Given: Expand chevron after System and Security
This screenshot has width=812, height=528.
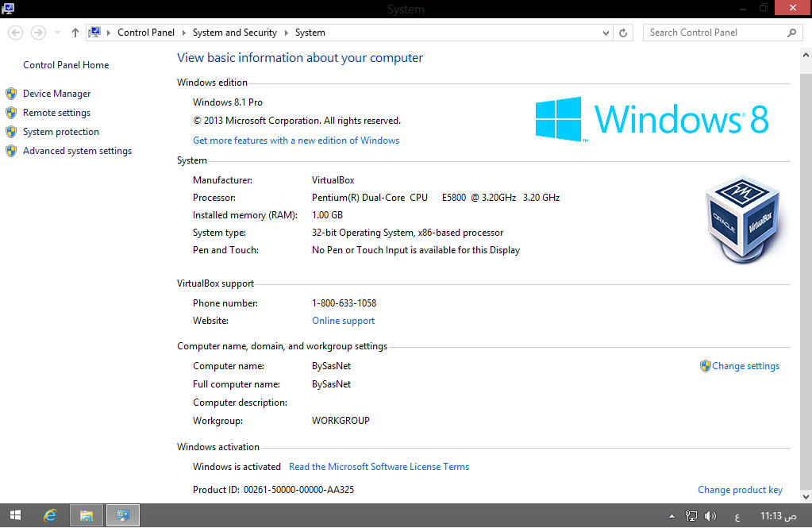Looking at the screenshot, I should point(286,33).
